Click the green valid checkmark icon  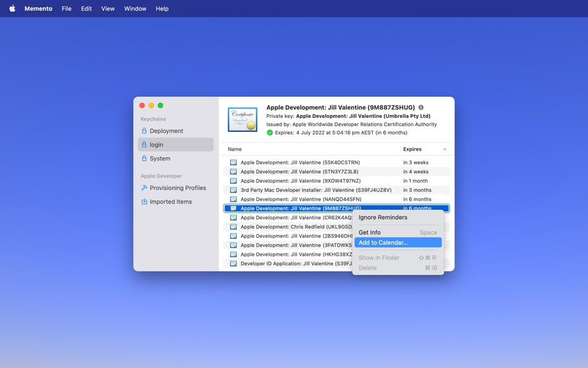tap(270, 133)
